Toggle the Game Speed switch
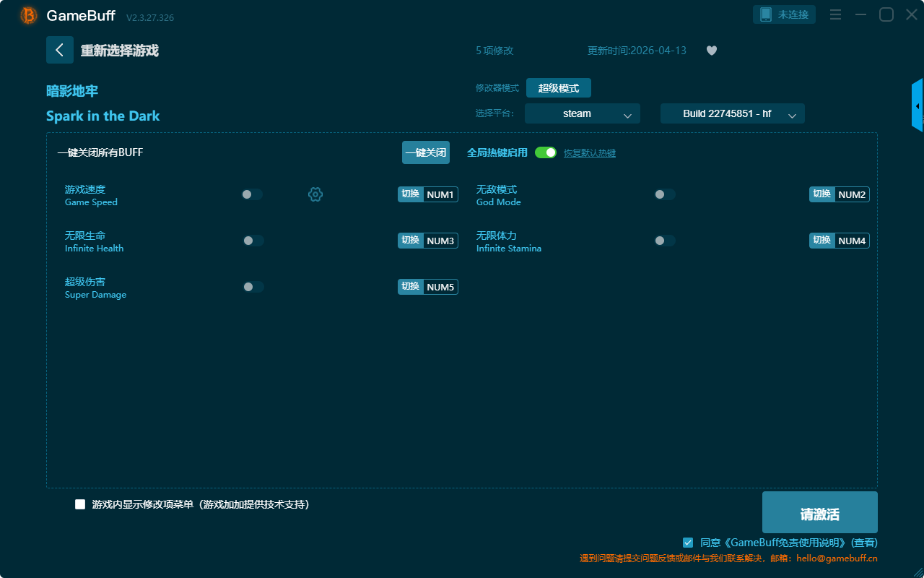 252,194
